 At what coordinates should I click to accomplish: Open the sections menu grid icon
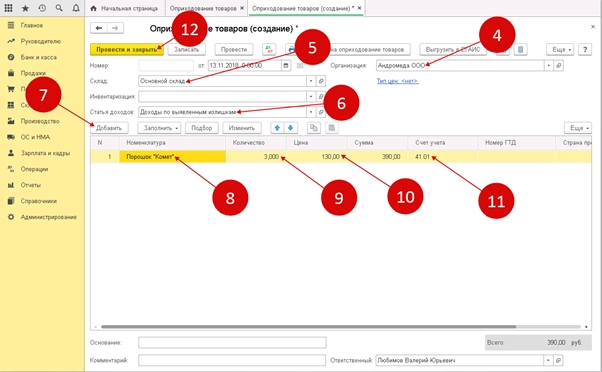point(8,8)
